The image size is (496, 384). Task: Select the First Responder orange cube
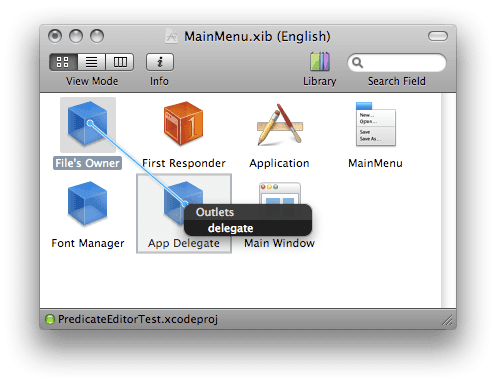pos(183,124)
